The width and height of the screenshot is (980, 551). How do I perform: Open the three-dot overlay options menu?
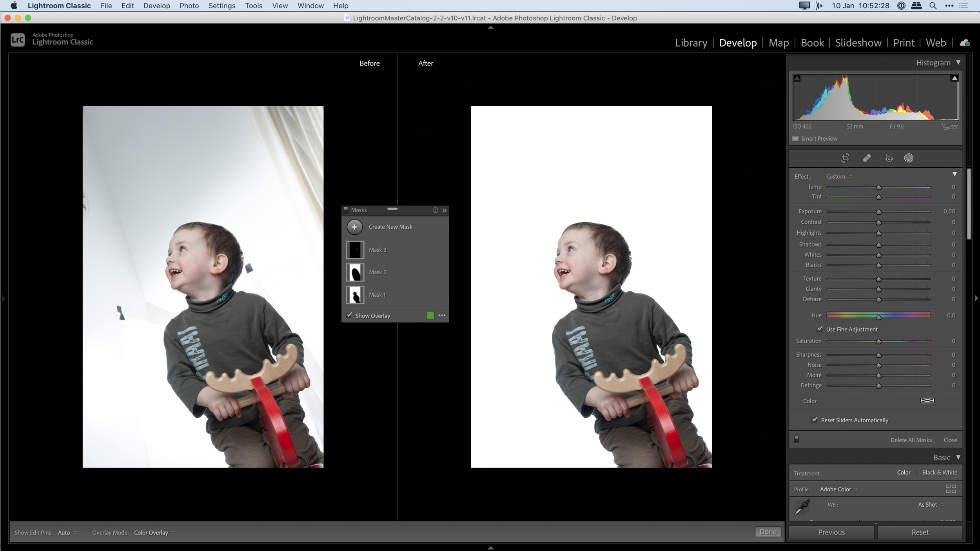tap(442, 315)
